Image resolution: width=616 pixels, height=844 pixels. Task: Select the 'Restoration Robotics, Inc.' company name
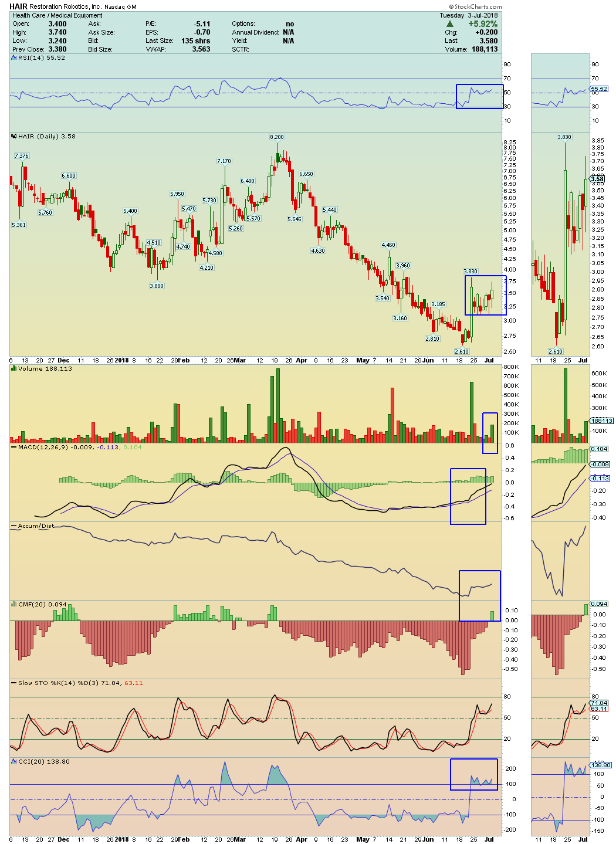(65, 7)
